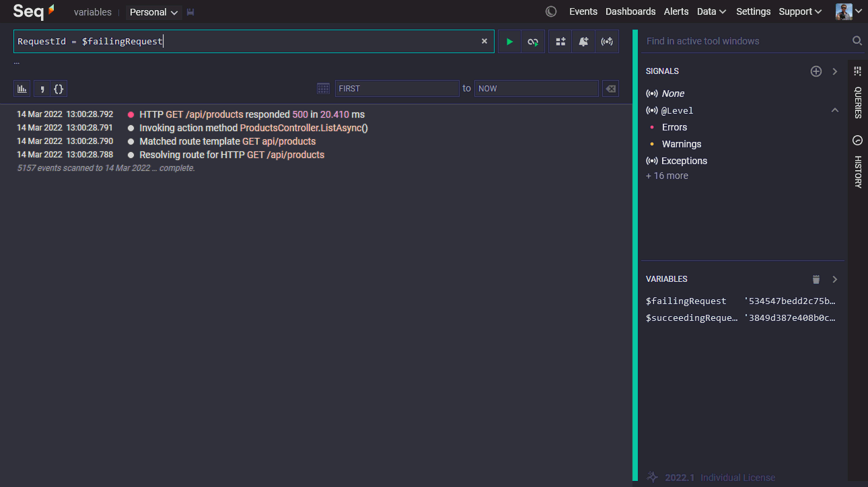Image resolution: width=868 pixels, height=487 pixels.
Task: Click timestamp 13:00:28.788
Action: [x=89, y=155]
